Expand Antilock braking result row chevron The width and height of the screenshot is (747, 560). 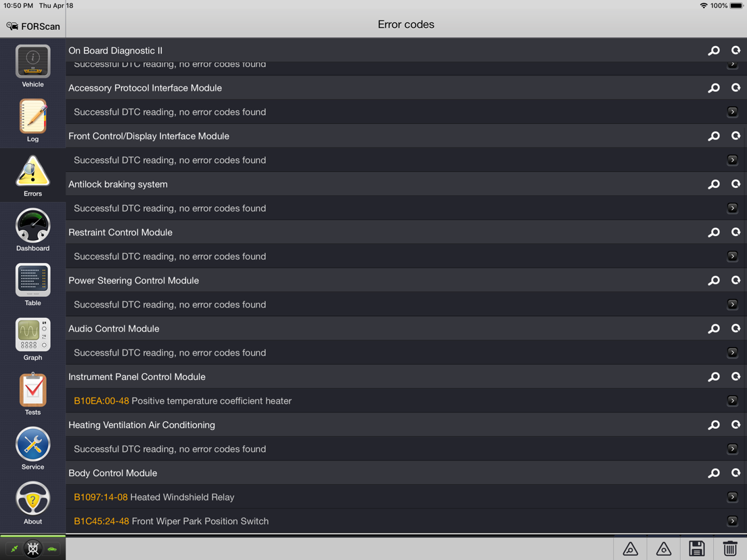tap(732, 208)
